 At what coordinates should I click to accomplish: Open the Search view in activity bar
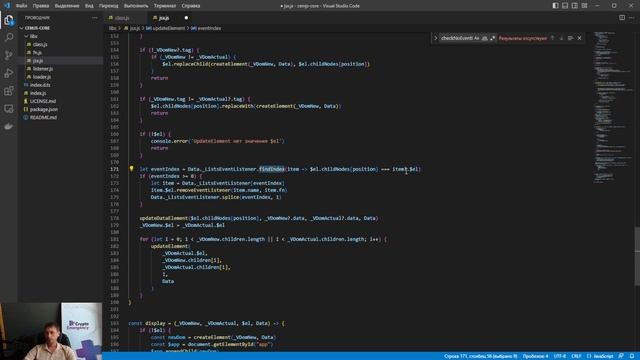[x=9, y=38]
